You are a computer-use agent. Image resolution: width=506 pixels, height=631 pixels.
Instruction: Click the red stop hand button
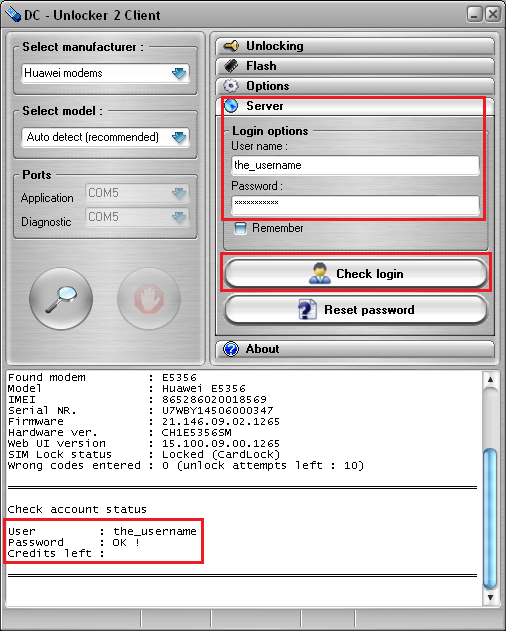click(x=149, y=299)
